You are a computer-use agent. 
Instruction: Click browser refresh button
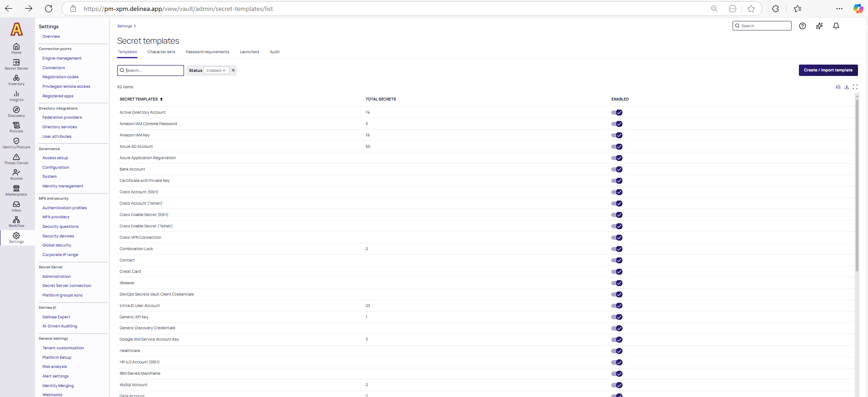tap(49, 9)
